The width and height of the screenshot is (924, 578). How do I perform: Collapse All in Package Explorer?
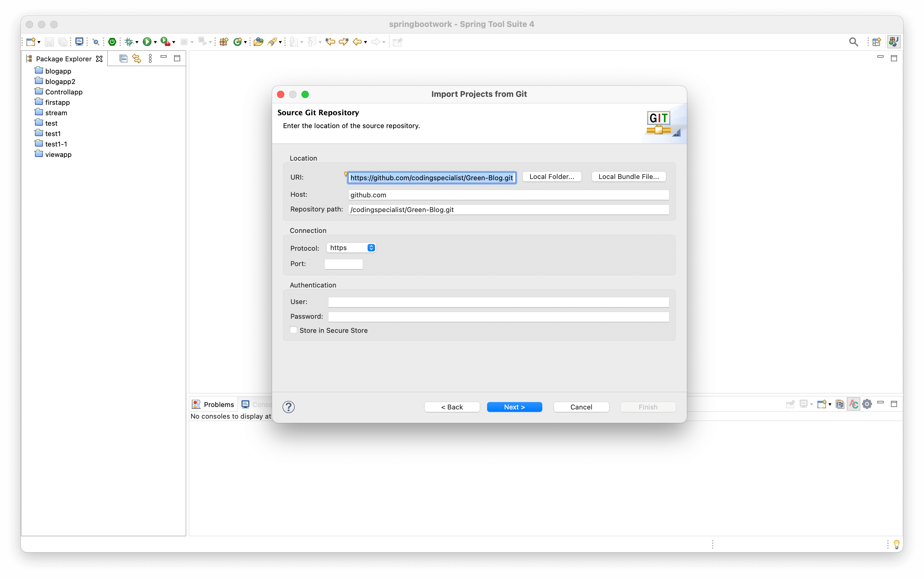(123, 59)
